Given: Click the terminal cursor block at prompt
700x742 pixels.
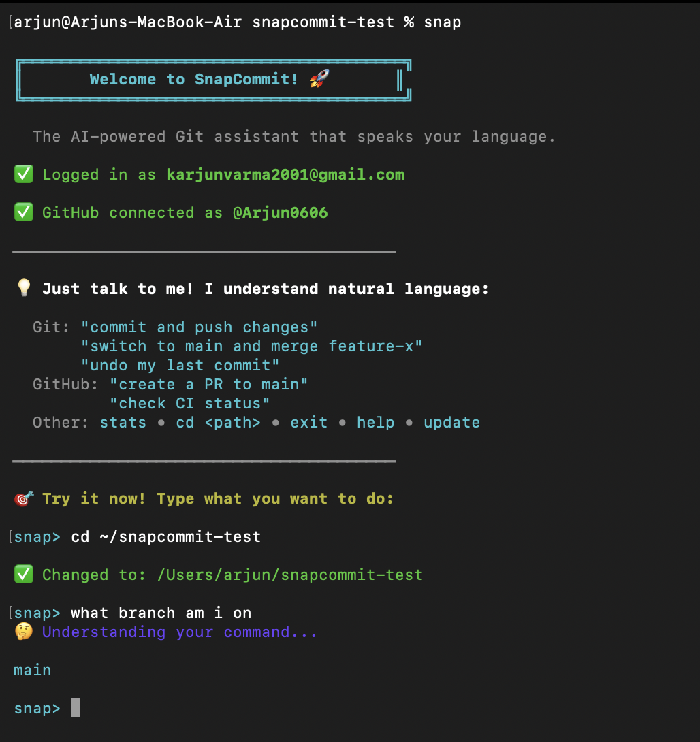Looking at the screenshot, I should pyautogui.click(x=76, y=708).
